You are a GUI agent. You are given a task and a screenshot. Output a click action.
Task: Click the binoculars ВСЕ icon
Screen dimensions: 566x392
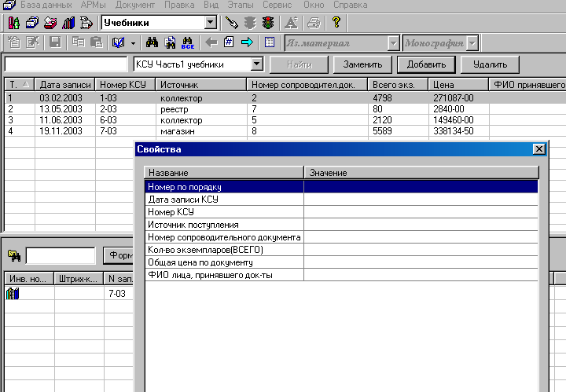pos(188,42)
